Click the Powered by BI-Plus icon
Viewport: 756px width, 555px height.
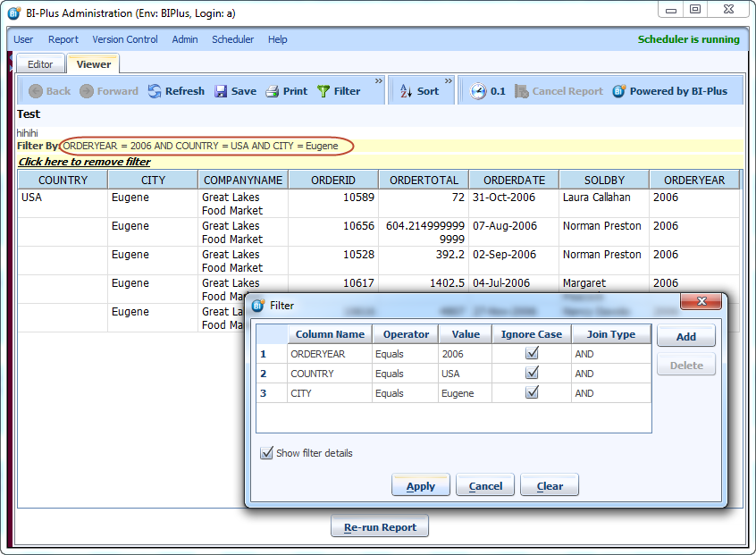pos(619,91)
